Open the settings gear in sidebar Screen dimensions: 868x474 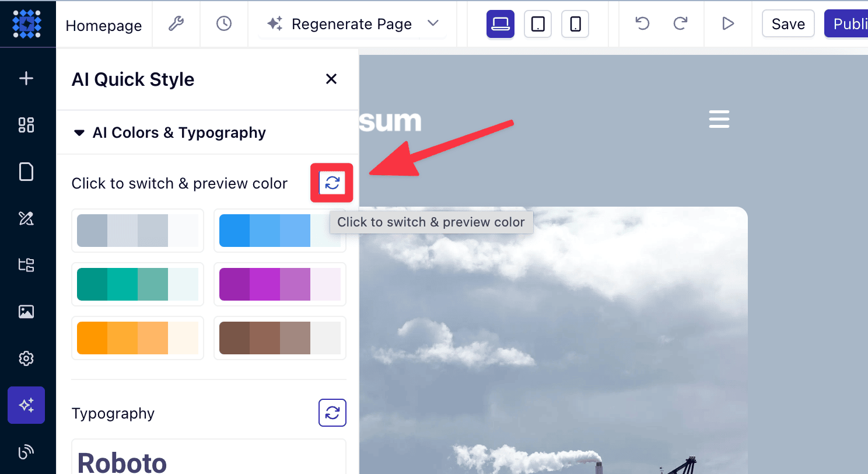(x=26, y=358)
